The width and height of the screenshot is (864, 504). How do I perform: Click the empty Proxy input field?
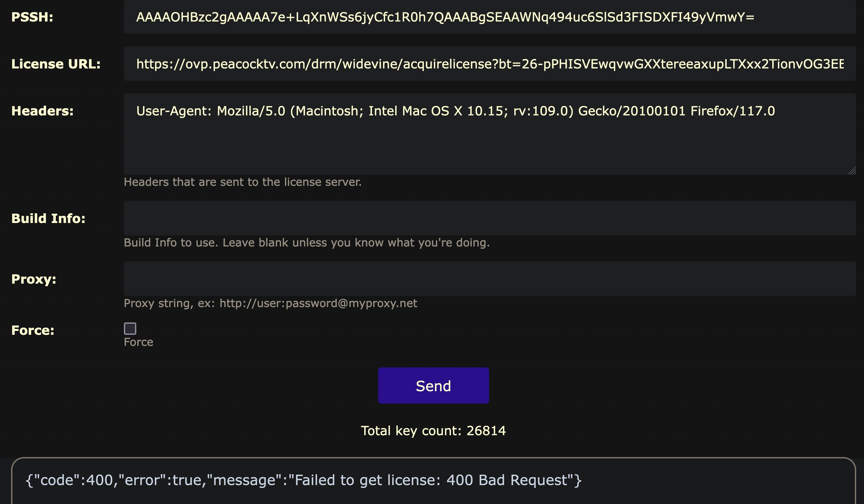pos(490,279)
